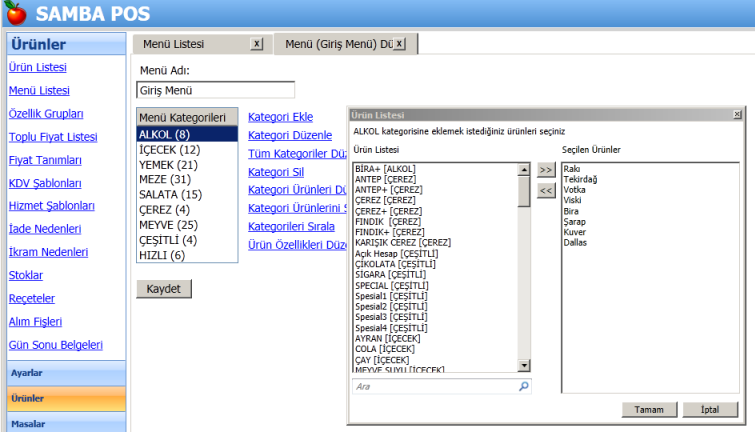
Task: Select Rakı in Seçilen Ürünler
Action: [x=572, y=169]
